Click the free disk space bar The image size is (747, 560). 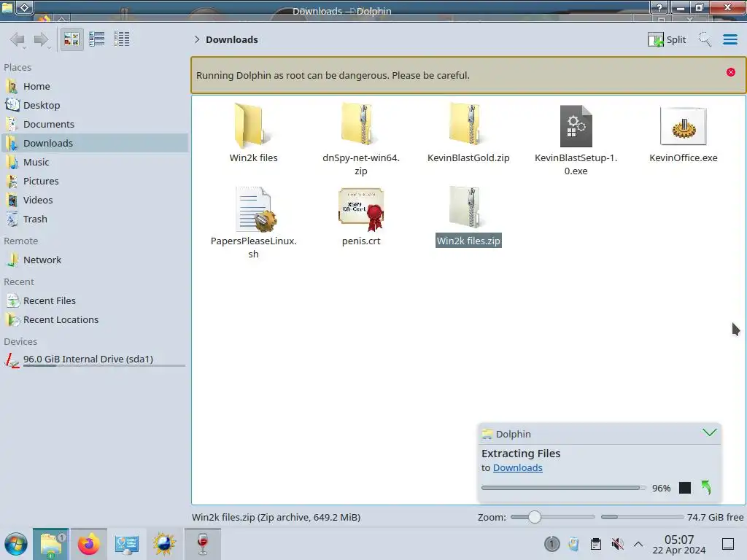642,517
